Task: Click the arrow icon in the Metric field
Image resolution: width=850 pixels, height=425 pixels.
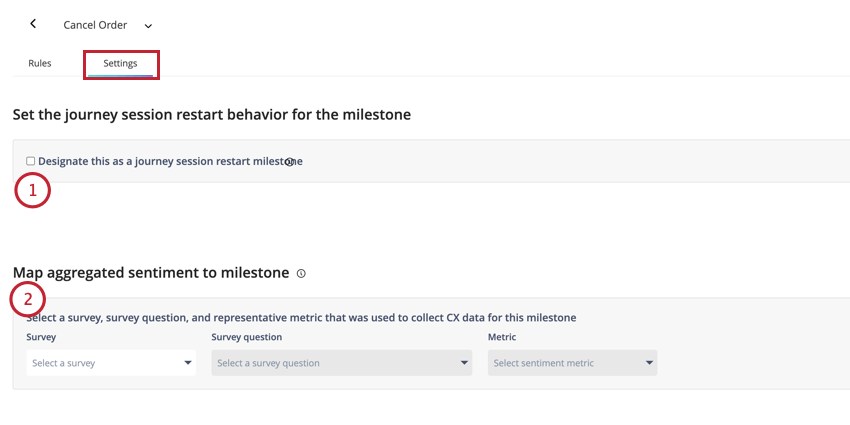Action: coord(649,363)
